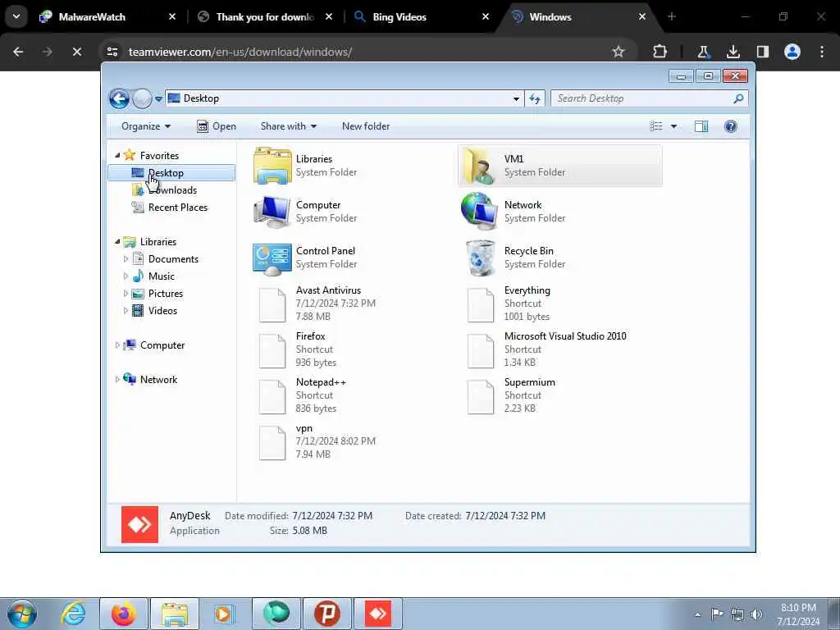Image resolution: width=840 pixels, height=630 pixels.
Task: Select the Recycle Bin icon
Action: [x=481, y=258]
